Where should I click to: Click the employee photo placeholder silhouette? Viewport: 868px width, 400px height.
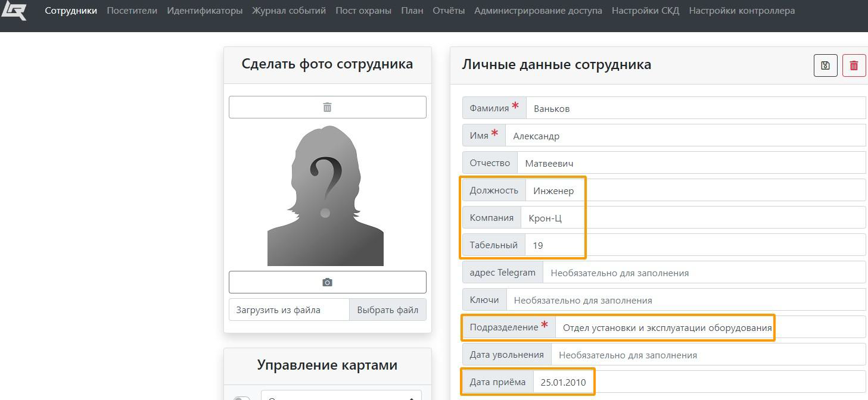[325, 195]
